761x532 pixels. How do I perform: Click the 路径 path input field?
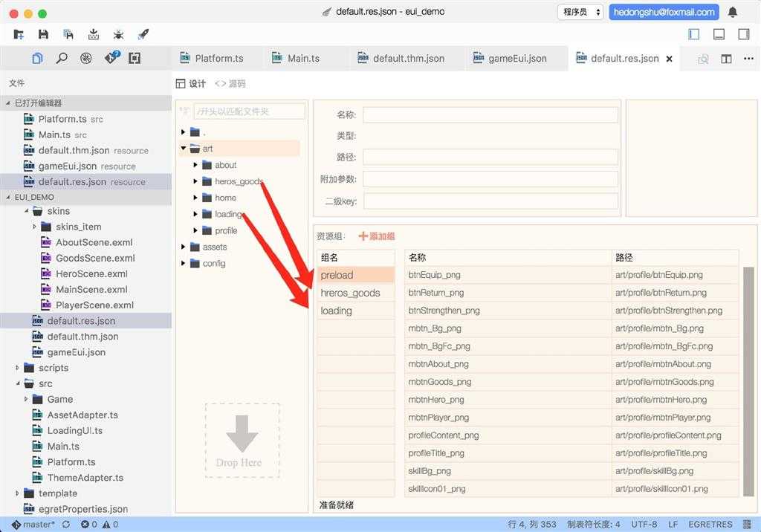click(490, 157)
